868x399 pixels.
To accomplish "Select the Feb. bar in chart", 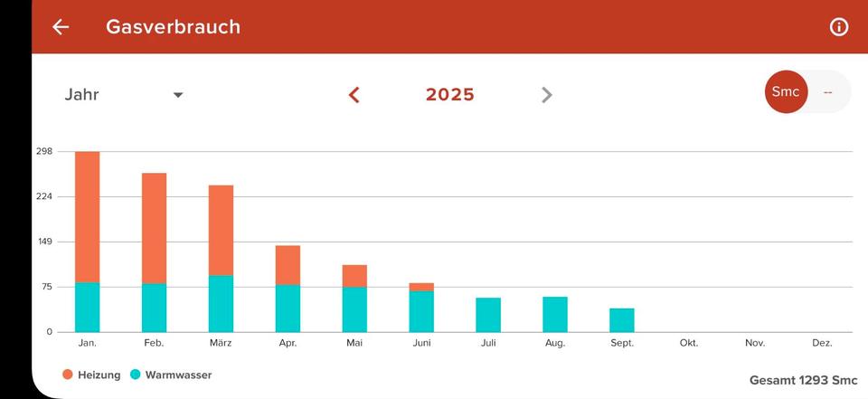I will [154, 252].
